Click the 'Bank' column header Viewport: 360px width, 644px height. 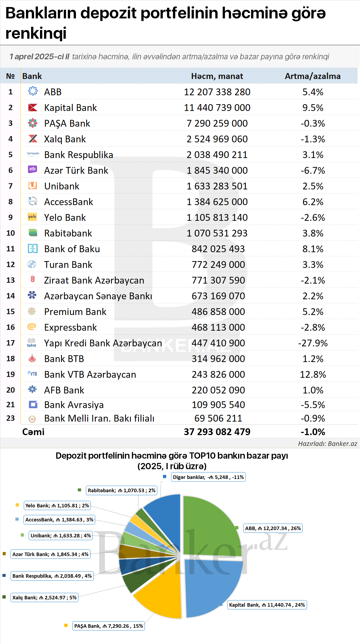click(32, 76)
